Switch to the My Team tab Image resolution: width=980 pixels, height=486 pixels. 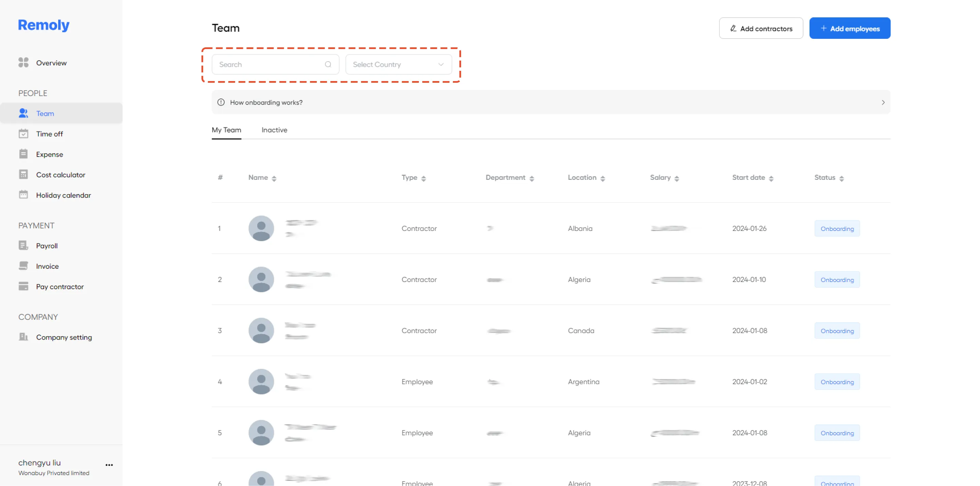click(226, 130)
